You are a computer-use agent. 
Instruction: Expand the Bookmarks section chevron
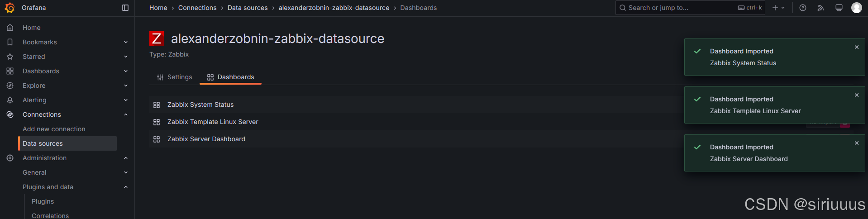[x=126, y=42]
